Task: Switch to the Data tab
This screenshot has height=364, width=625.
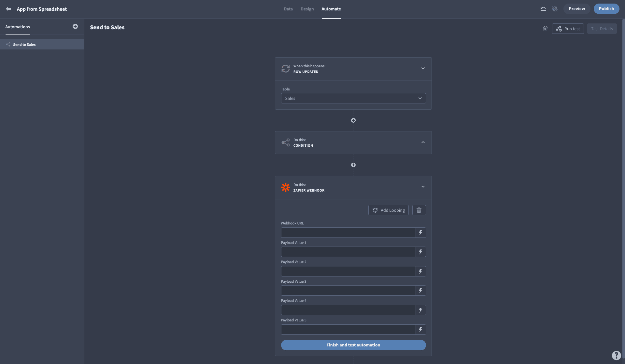Action: (288, 9)
